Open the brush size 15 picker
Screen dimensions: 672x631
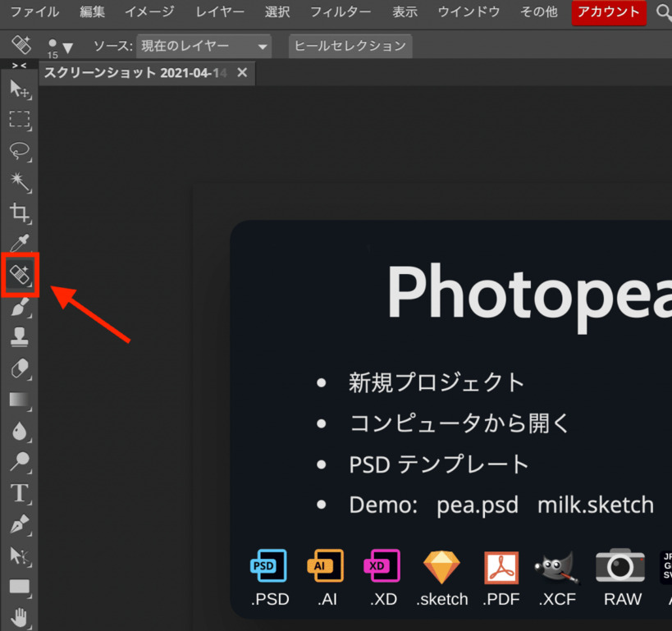[x=60, y=47]
